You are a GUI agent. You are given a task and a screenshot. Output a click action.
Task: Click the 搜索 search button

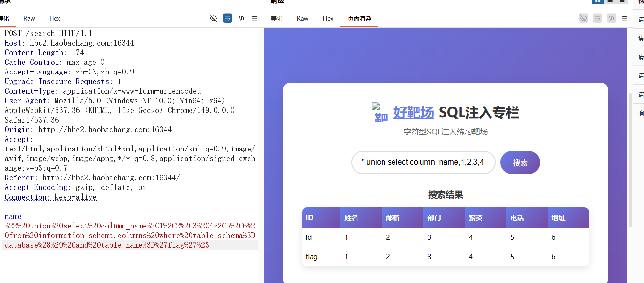[x=520, y=162]
